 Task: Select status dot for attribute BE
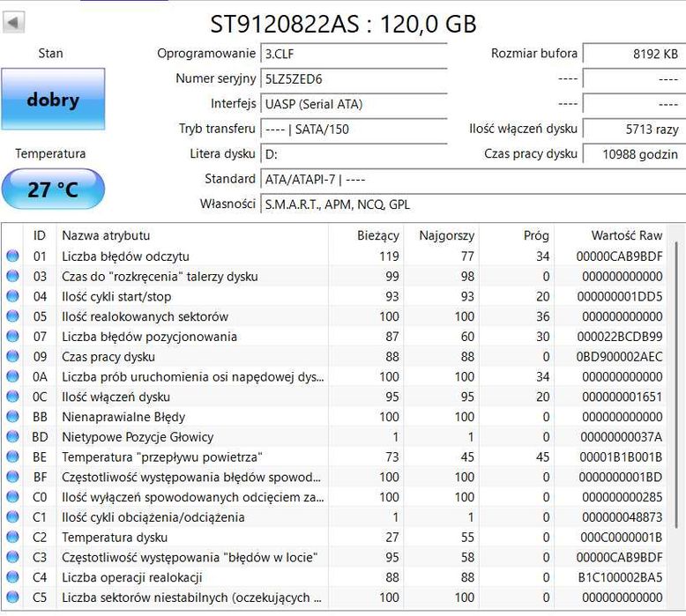point(12,456)
